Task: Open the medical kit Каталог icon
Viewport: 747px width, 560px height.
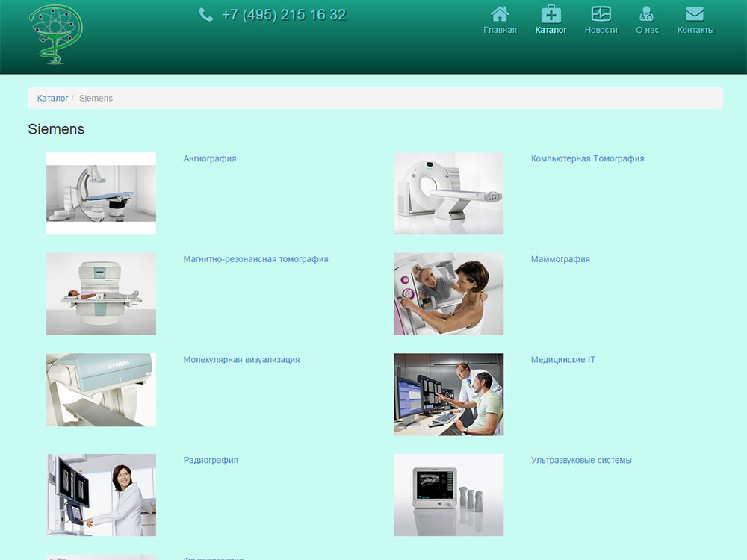Action: pos(551,13)
